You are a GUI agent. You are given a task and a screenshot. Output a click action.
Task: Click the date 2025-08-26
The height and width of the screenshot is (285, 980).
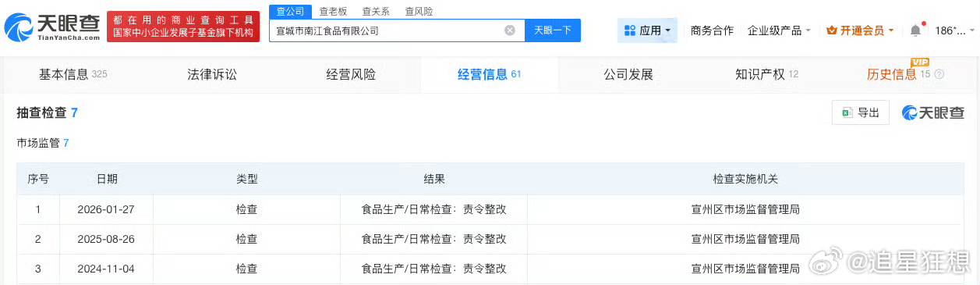click(107, 239)
